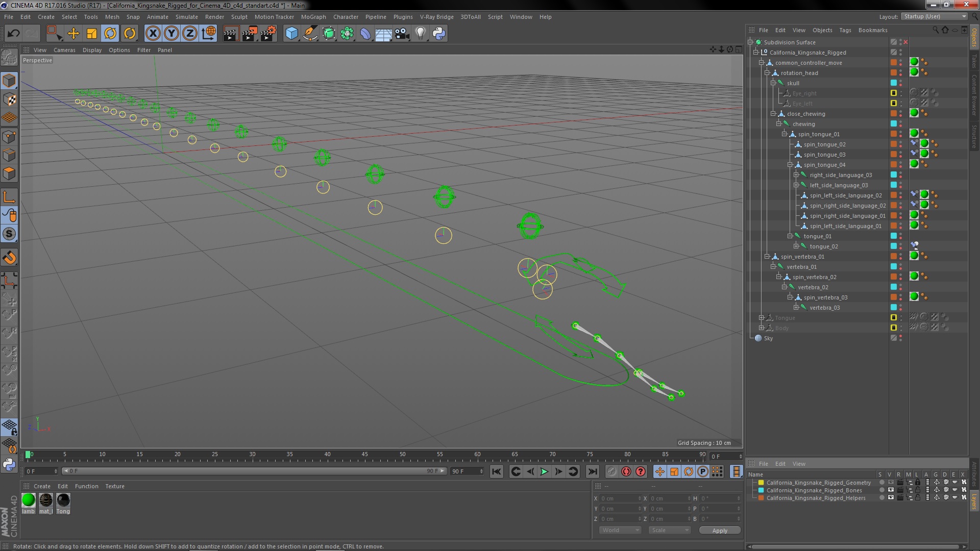Toggle X axis lock
This screenshot has width=980, height=551.
tap(153, 34)
